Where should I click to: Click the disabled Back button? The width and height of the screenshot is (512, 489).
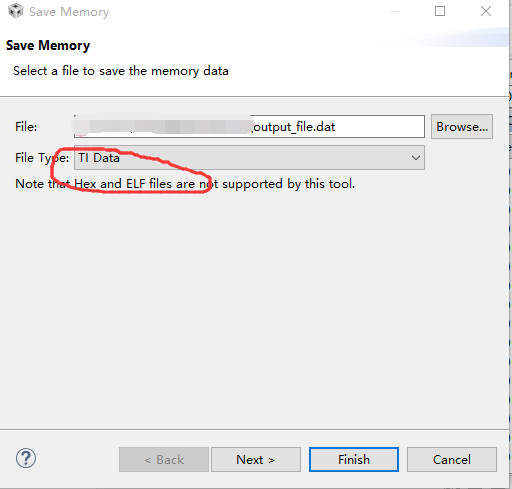[x=164, y=460]
